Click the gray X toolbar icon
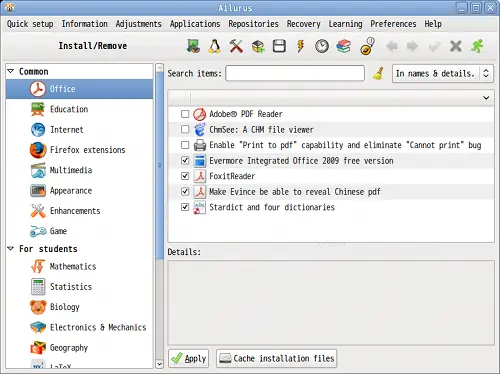Viewport: 500px width, 374px height. point(456,46)
